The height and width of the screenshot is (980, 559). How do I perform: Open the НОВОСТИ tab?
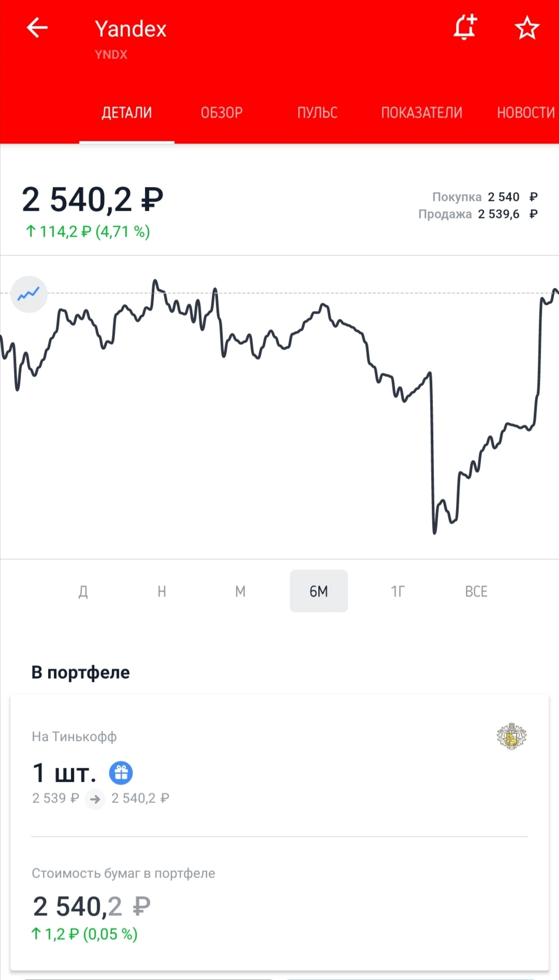coord(526,113)
